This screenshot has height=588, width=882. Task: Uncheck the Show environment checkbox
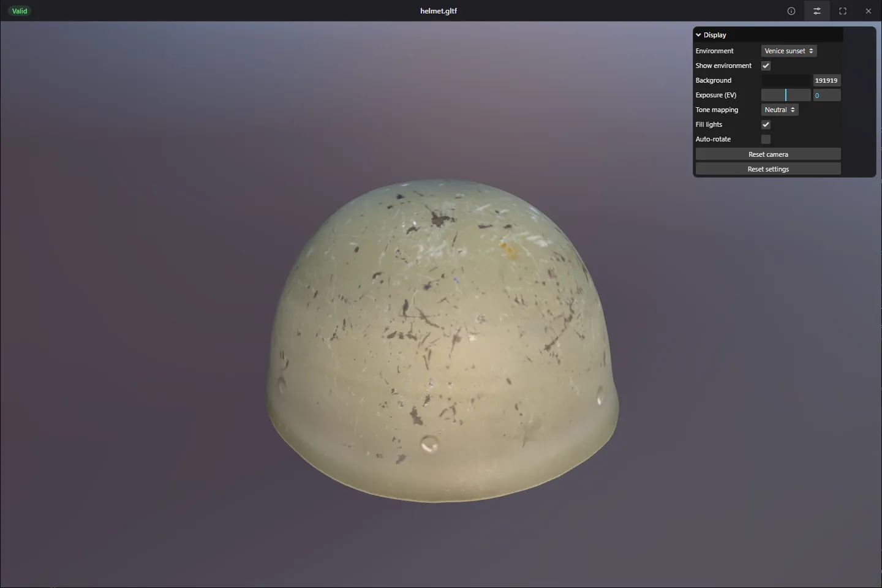pos(766,66)
